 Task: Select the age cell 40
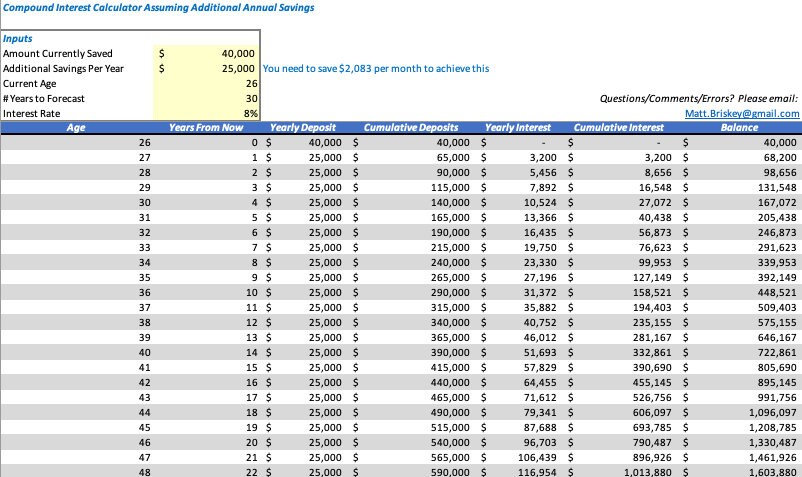(145, 353)
